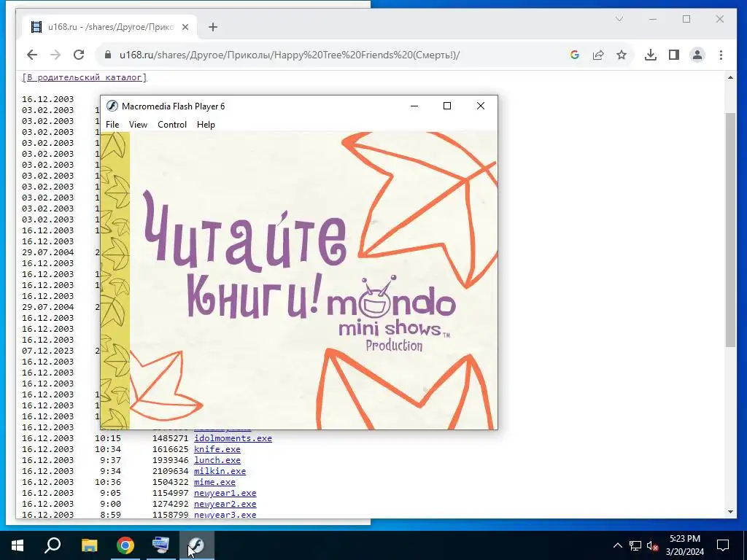Screen dimensions: 747x560
Task: Close the u168.ru tab
Action: tap(185, 27)
